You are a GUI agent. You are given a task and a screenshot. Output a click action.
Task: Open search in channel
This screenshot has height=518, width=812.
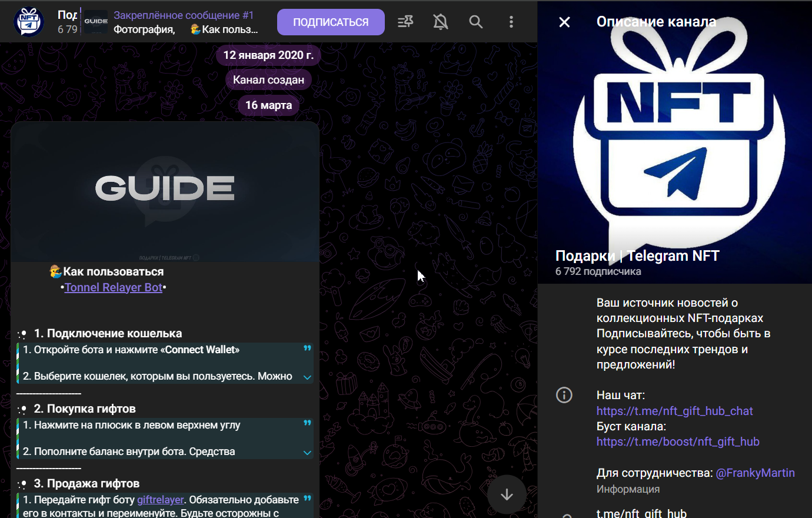click(476, 22)
